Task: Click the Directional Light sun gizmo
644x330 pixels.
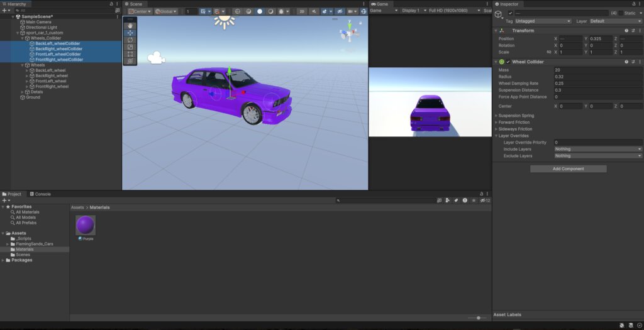Action: tap(225, 21)
